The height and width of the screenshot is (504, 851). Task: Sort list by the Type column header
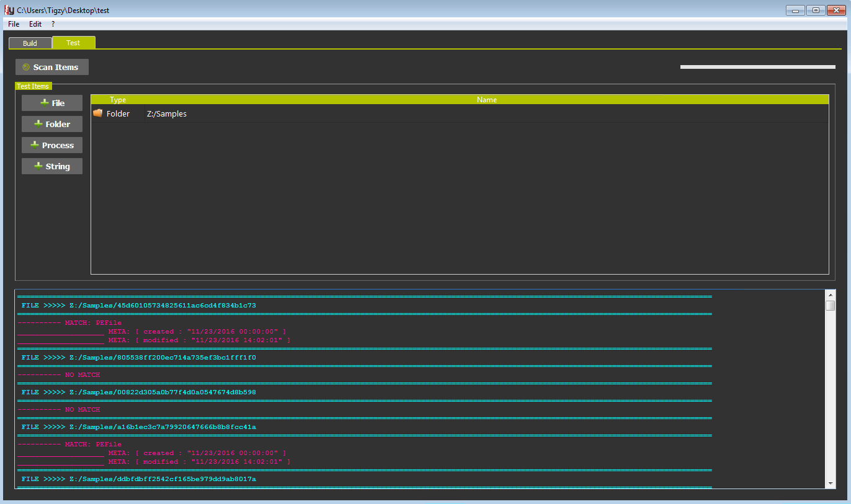(118, 100)
